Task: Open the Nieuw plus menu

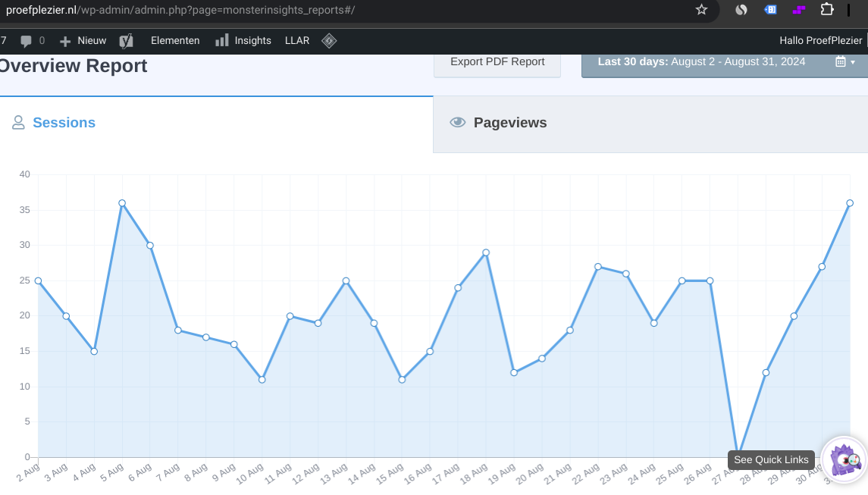Action: pyautogui.click(x=83, y=41)
